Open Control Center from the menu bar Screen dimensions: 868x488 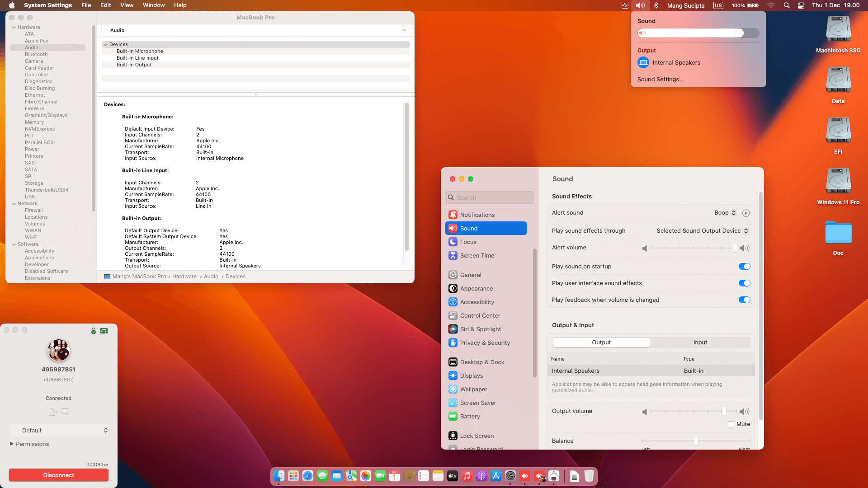click(x=801, y=5)
